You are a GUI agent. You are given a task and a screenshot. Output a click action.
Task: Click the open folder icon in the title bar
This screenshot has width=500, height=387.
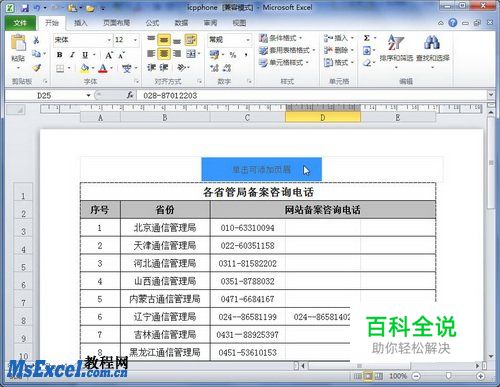90,8
